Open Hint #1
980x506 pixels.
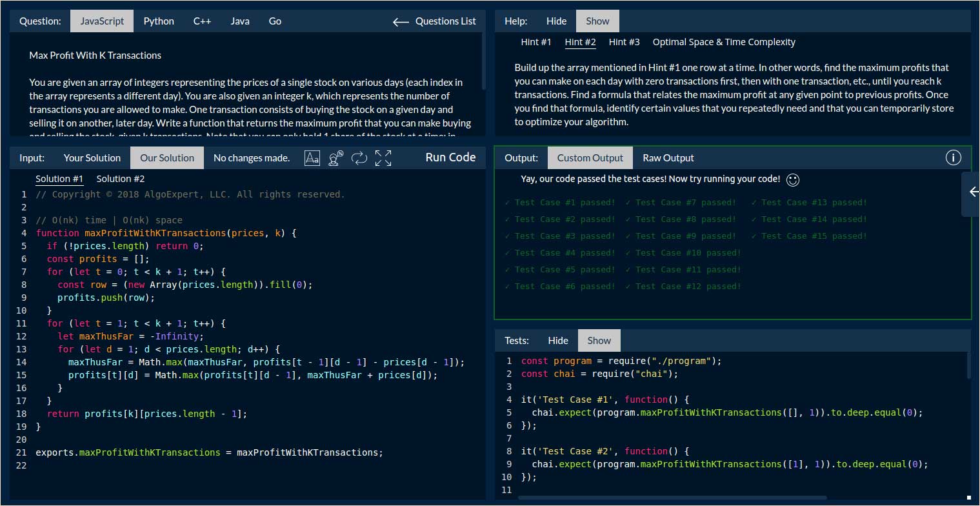tap(536, 42)
